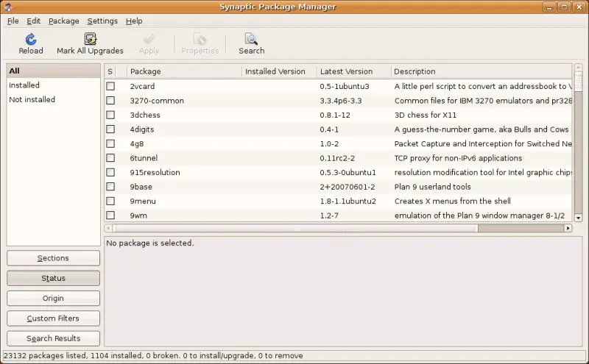Image resolution: width=589 pixels, height=364 pixels.
Task: Click the Search magnifier icon
Action: [251, 39]
